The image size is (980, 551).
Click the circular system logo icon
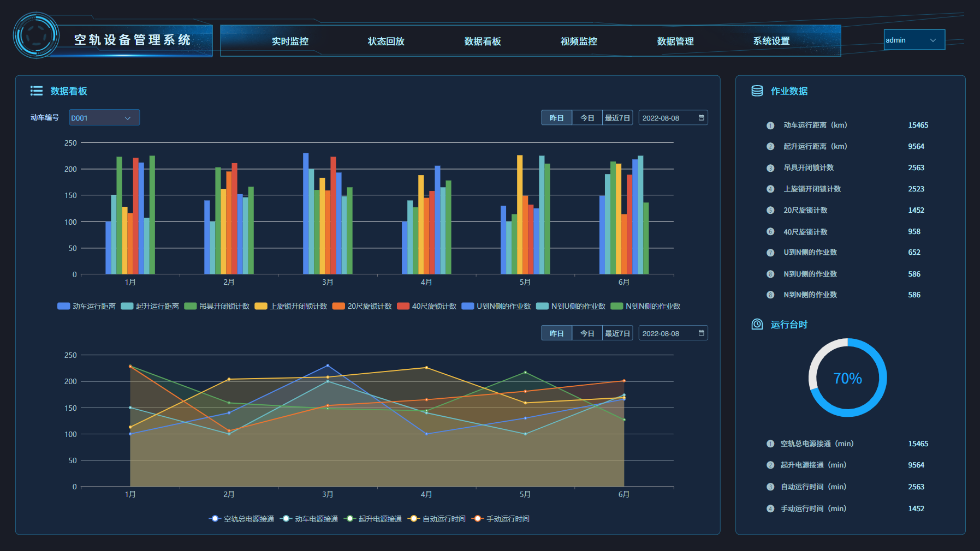[x=36, y=35]
